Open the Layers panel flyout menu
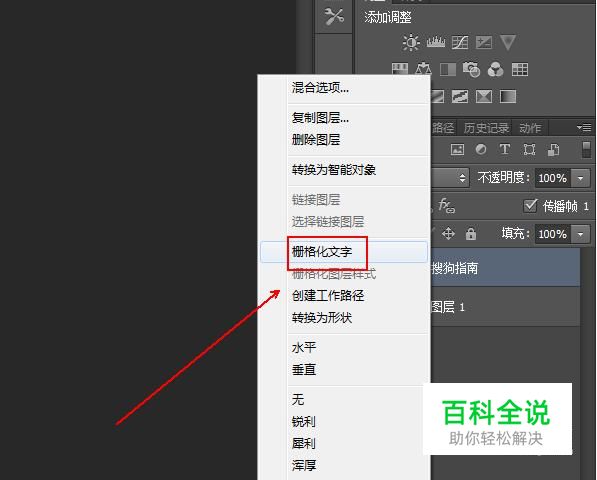Viewport: 597px width, 480px height. pyautogui.click(x=584, y=128)
